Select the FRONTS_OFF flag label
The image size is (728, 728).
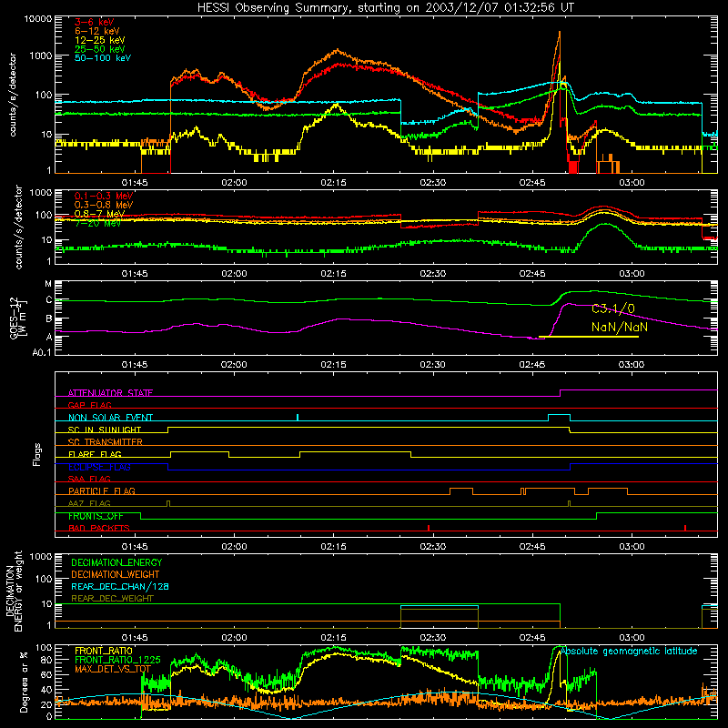(96, 516)
